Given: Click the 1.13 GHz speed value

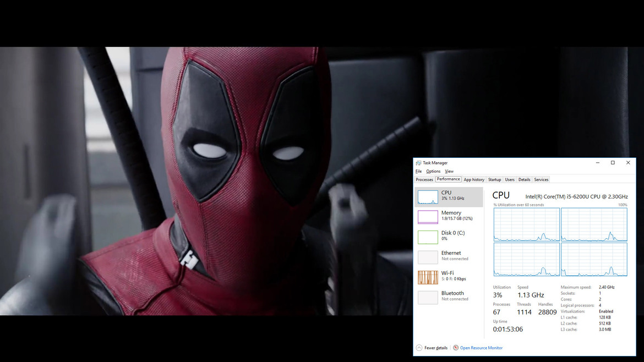Looking at the screenshot, I should coord(531,295).
